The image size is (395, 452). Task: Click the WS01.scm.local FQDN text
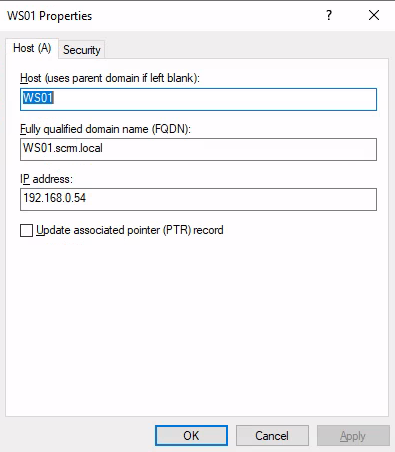pos(63,148)
